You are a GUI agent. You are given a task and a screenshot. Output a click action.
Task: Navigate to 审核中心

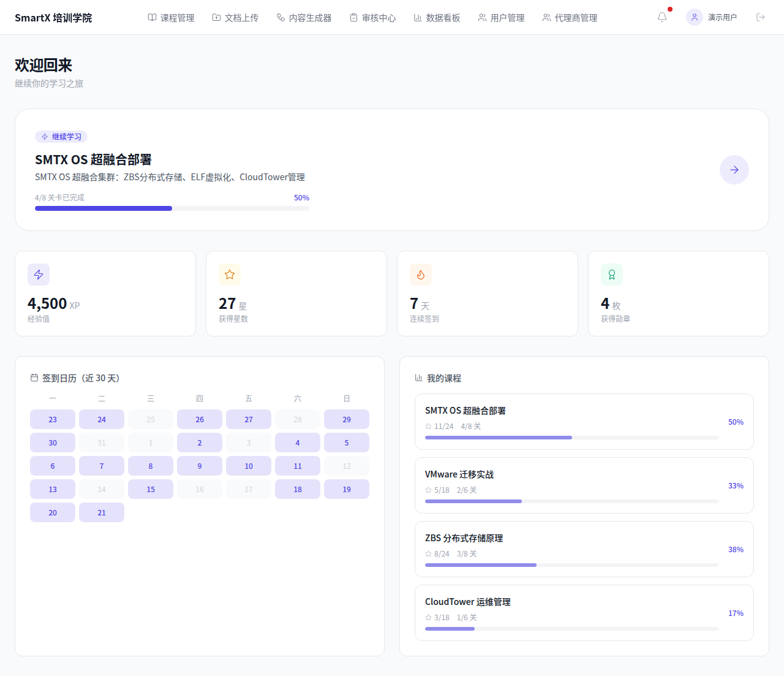pyautogui.click(x=372, y=18)
